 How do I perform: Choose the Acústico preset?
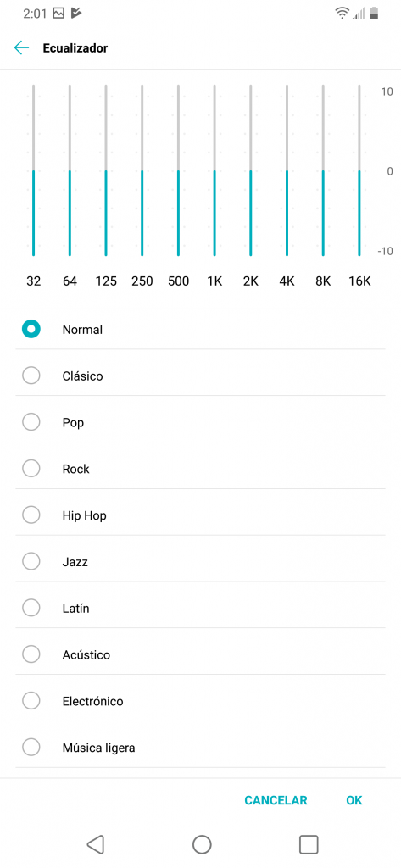click(200, 655)
